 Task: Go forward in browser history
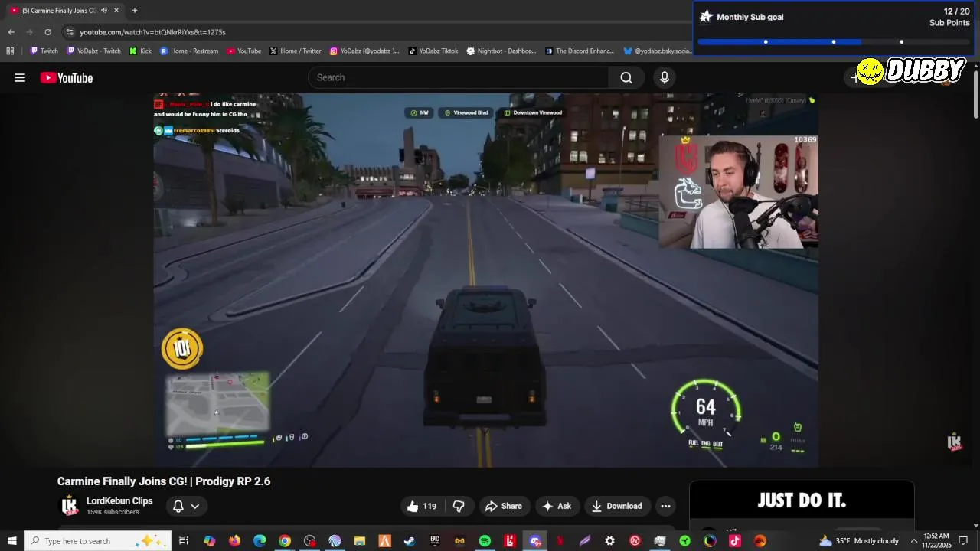click(30, 32)
